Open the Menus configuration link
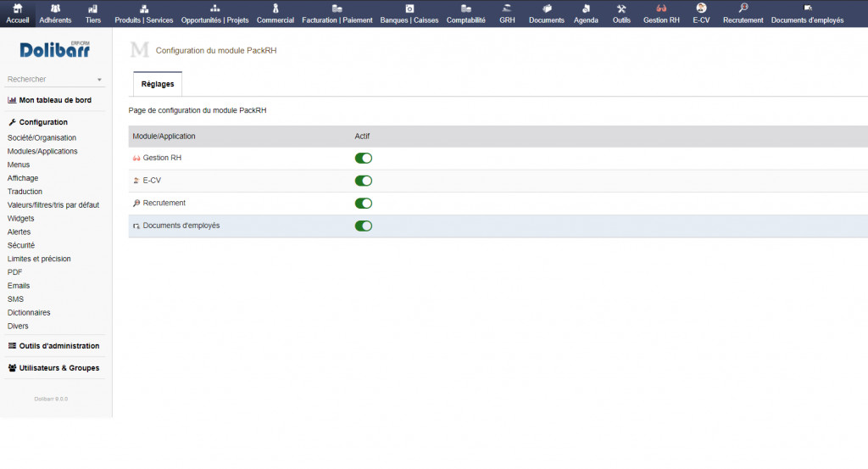Viewport: 868px width, 469px height. point(19,165)
